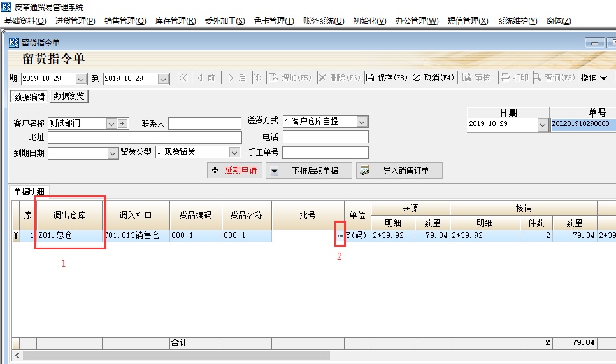Image resolution: width=616 pixels, height=364 pixels.
Task: Click the 联系人 input field
Action: (x=204, y=123)
